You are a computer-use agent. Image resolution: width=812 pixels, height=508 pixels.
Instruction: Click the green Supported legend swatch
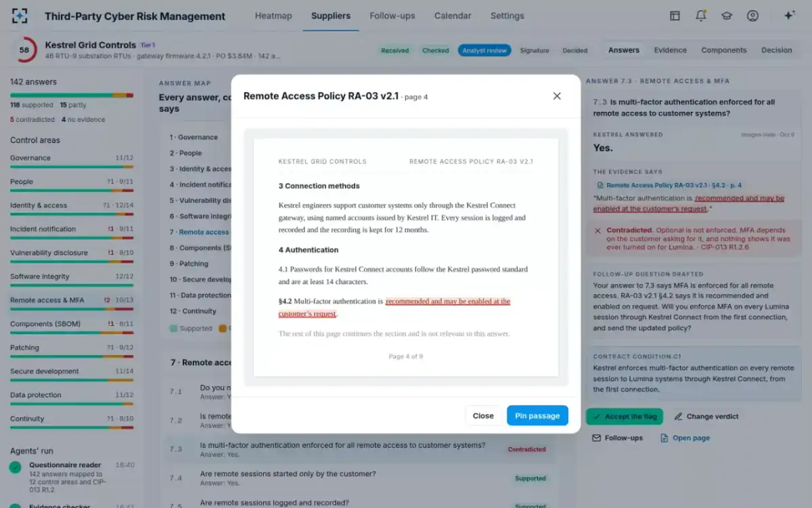tap(174, 329)
